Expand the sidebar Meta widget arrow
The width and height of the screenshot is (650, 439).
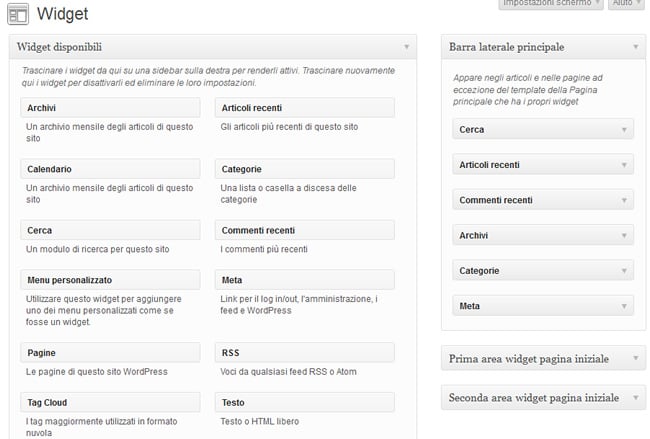625,306
